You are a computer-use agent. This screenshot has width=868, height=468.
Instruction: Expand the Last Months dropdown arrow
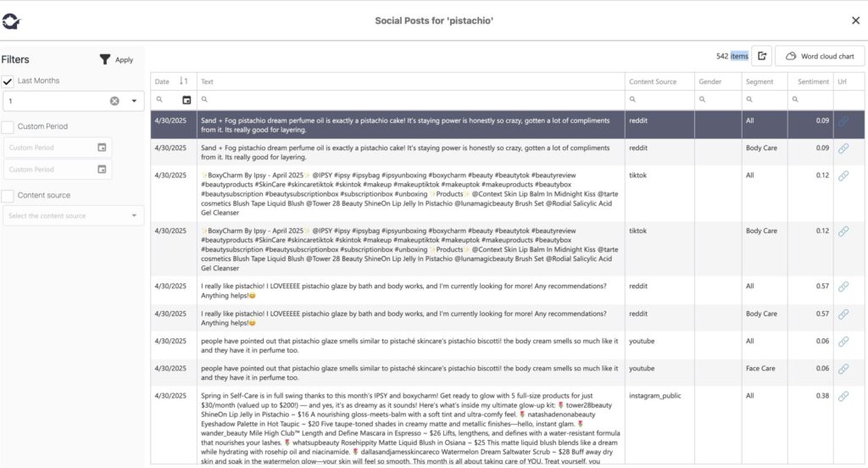coord(134,101)
